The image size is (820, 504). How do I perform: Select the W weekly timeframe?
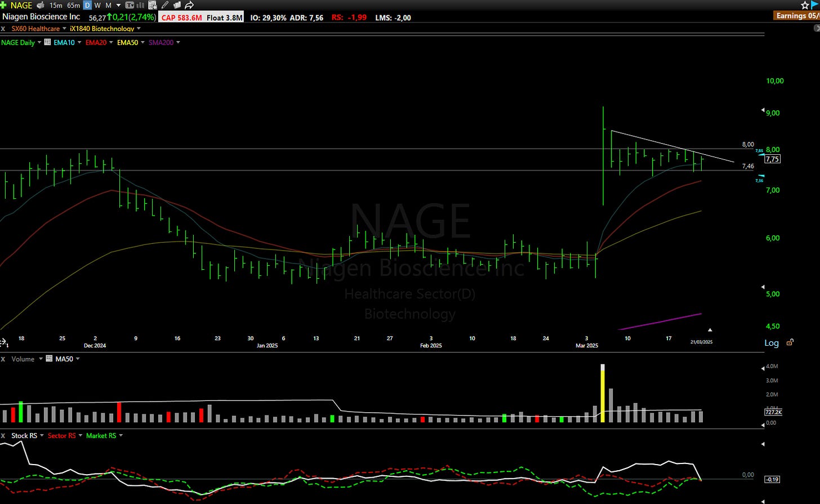coord(98,5)
